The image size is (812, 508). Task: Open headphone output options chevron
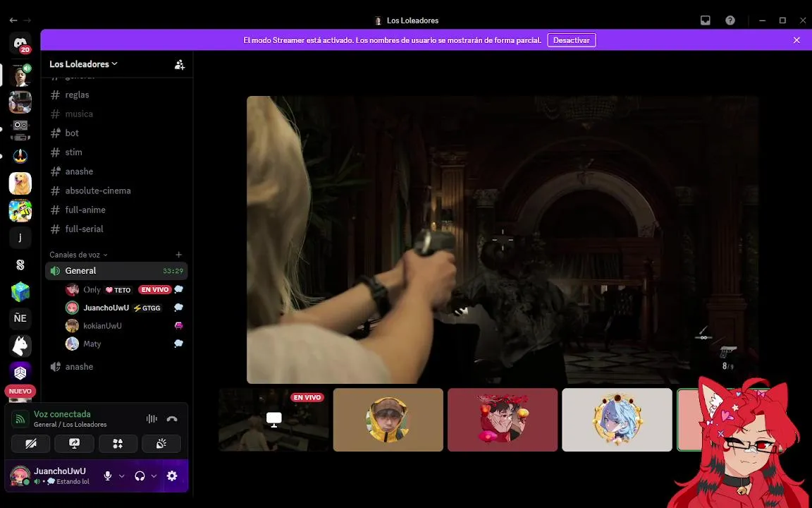(154, 476)
